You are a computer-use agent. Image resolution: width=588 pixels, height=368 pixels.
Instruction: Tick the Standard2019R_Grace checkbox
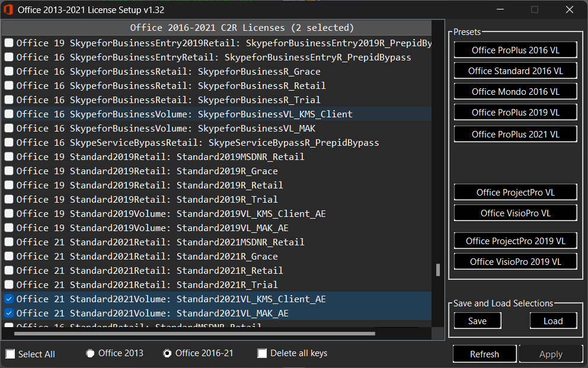tap(9, 171)
